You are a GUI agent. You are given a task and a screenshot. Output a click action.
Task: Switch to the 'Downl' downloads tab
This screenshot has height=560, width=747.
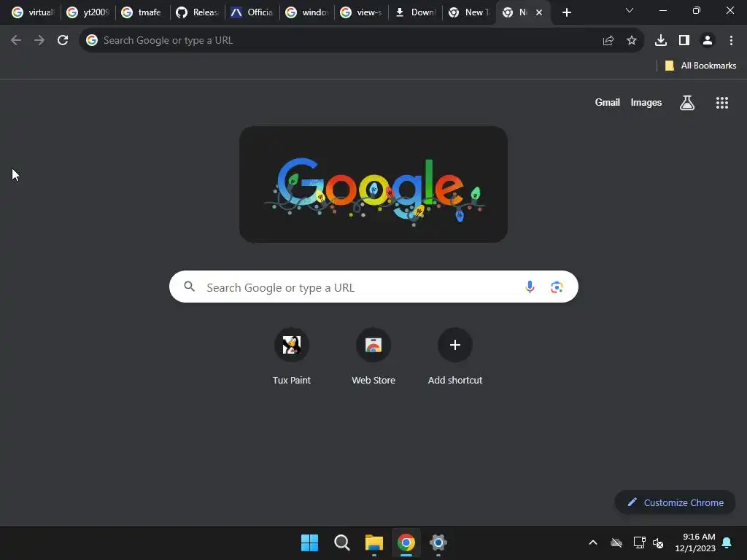(416, 13)
